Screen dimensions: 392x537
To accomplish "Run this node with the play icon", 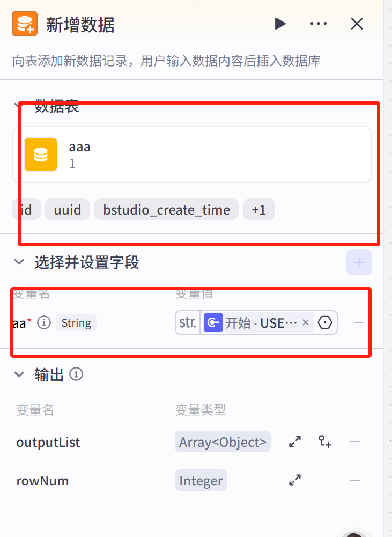I will [280, 24].
